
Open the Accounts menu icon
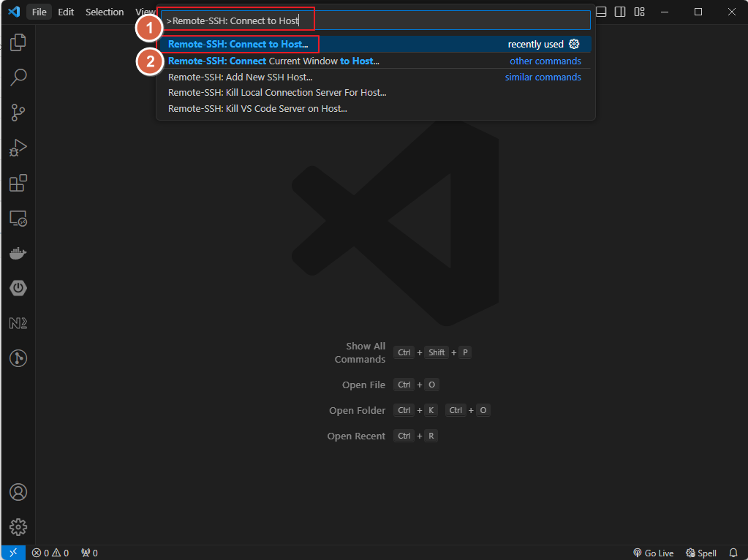click(18, 492)
